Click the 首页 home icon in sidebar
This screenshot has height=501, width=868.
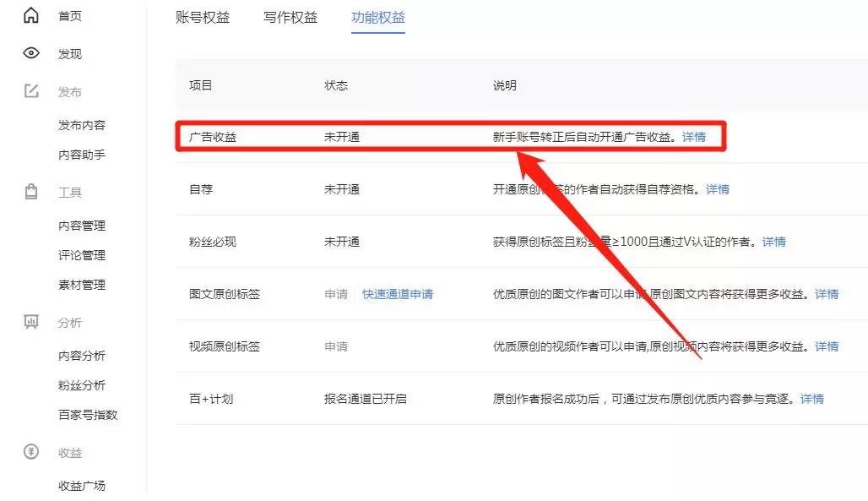(x=30, y=15)
